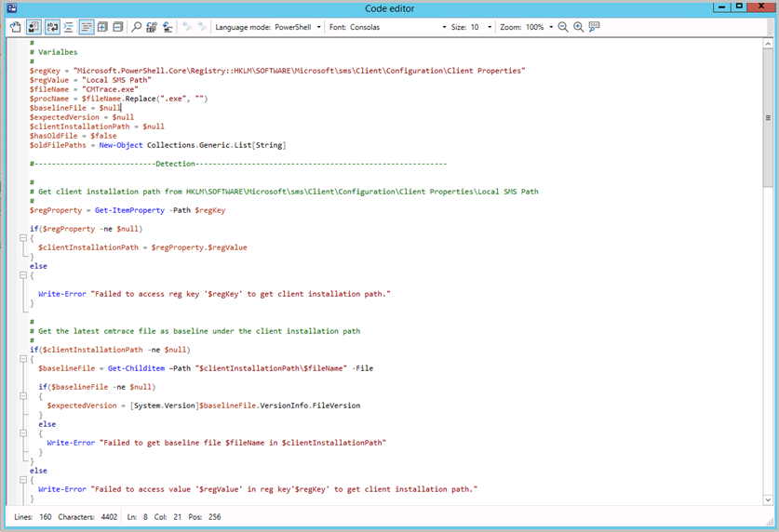Viewport: 779px width, 532px height.
Task: Click the collapse all regions icon
Action: coord(118,27)
